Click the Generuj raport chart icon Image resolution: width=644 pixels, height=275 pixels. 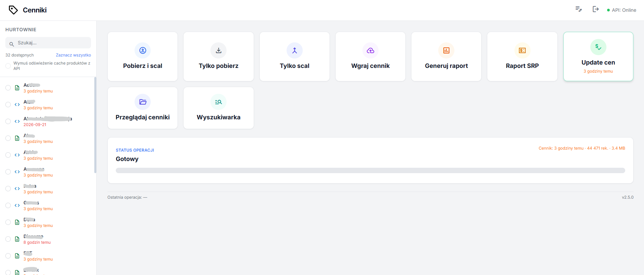point(446,50)
